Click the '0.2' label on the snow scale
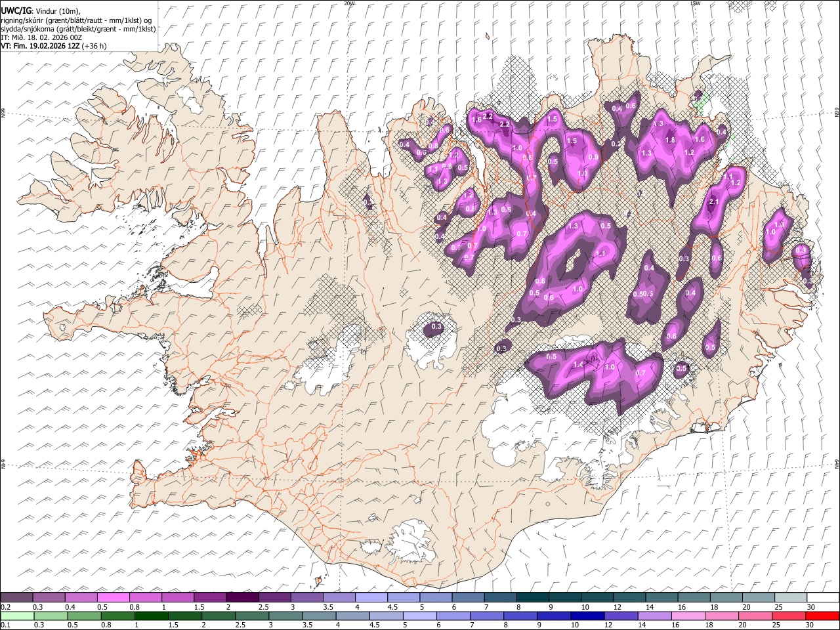840x630 pixels. coord(5,606)
